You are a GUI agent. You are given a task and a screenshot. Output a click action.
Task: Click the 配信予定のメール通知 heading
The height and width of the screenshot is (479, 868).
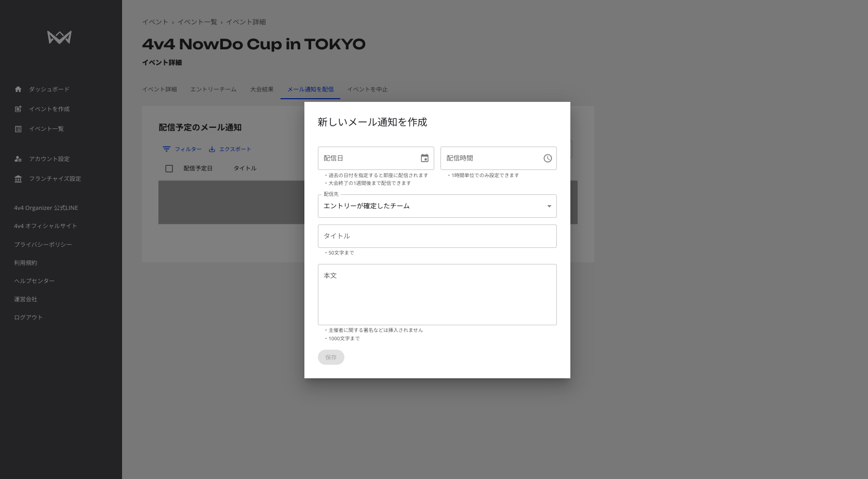(200, 127)
